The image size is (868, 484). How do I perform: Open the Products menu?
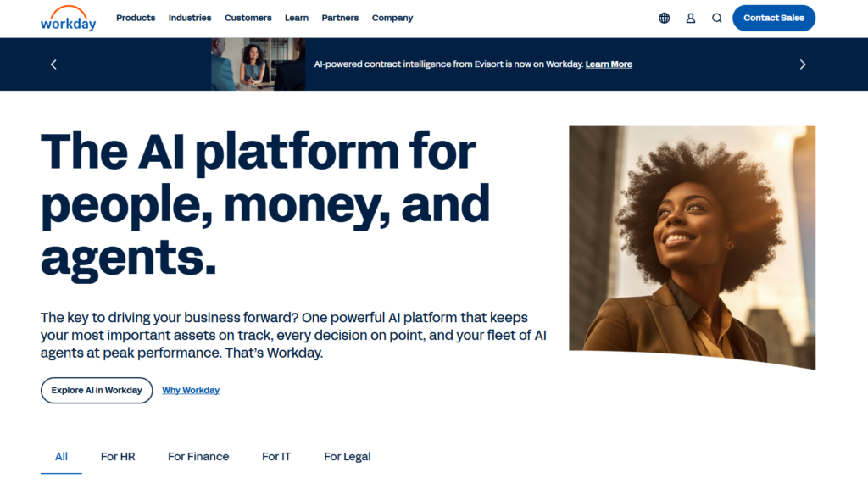point(136,18)
